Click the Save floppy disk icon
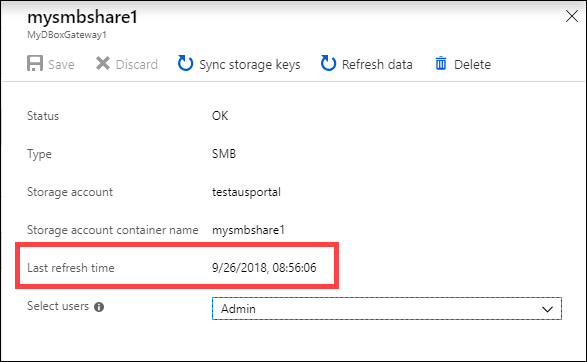 tap(35, 63)
